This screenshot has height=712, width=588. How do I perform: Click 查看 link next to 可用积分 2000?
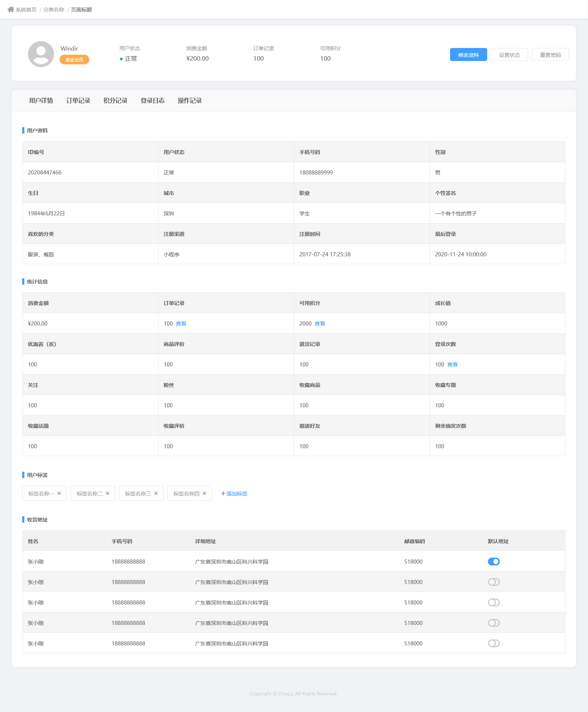pos(320,324)
